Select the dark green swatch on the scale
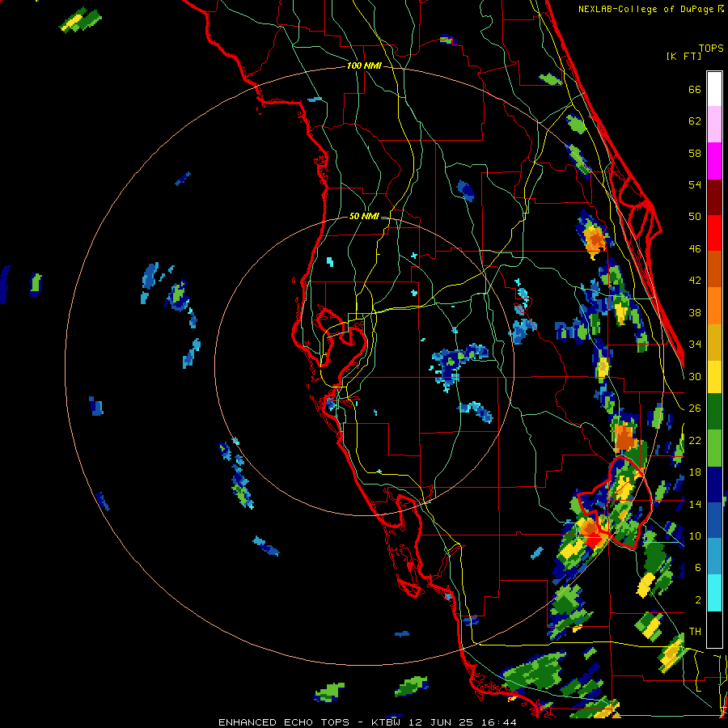 click(x=714, y=412)
